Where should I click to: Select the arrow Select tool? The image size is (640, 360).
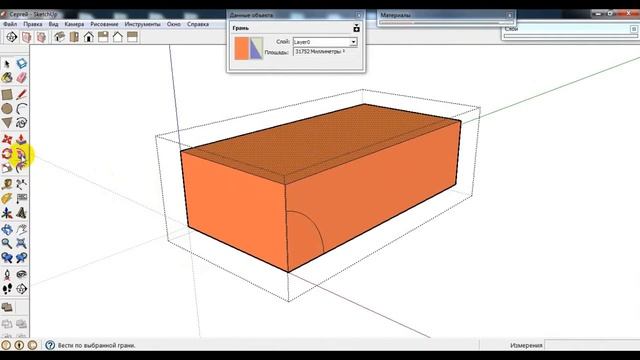point(7,63)
